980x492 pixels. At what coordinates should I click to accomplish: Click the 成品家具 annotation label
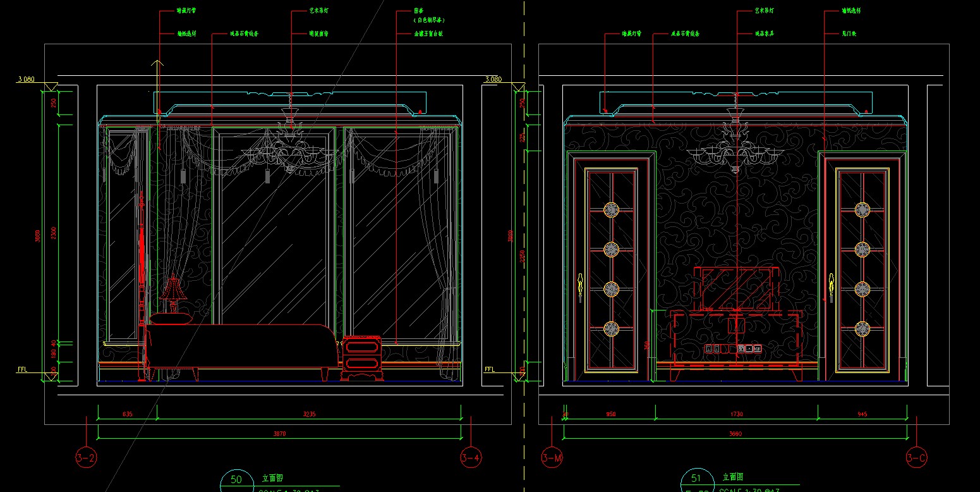(765, 34)
